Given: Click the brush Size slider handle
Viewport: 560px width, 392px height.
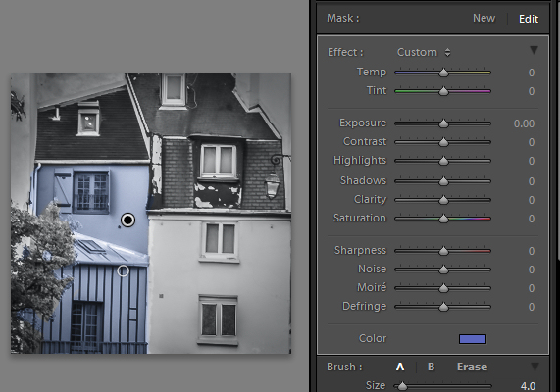Looking at the screenshot, I should (x=402, y=386).
